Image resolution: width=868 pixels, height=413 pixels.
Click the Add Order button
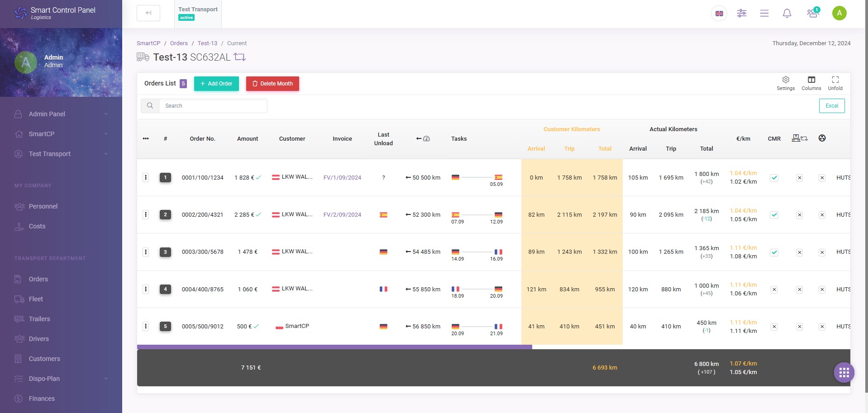pyautogui.click(x=216, y=84)
